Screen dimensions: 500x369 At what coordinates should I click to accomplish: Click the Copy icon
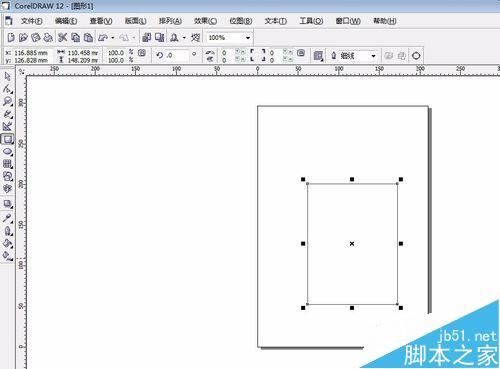point(76,37)
